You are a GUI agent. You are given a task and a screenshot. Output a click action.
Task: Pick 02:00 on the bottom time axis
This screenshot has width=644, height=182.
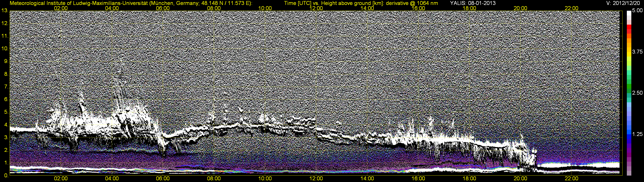pyautogui.click(x=61, y=179)
